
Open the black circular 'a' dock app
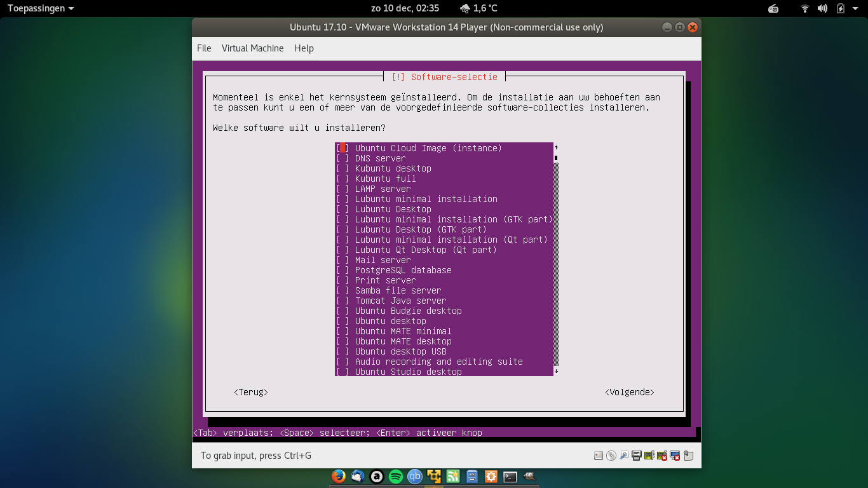pyautogui.click(x=377, y=476)
